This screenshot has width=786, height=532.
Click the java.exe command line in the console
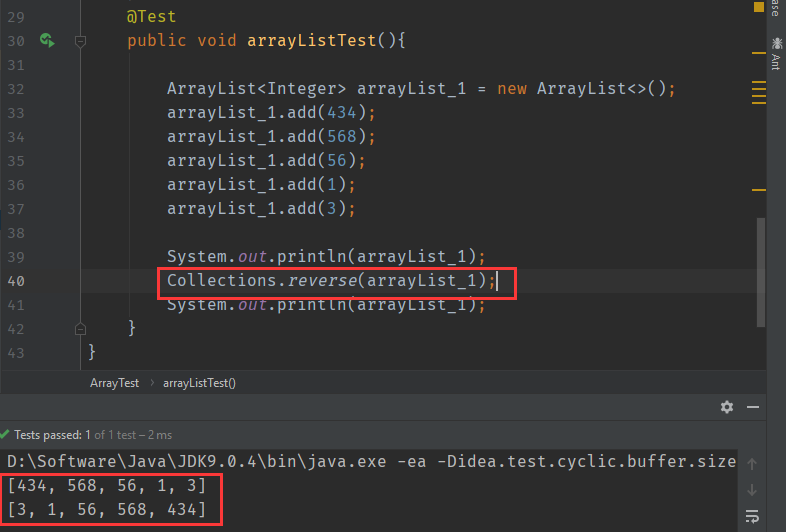pyautogui.click(x=371, y=461)
